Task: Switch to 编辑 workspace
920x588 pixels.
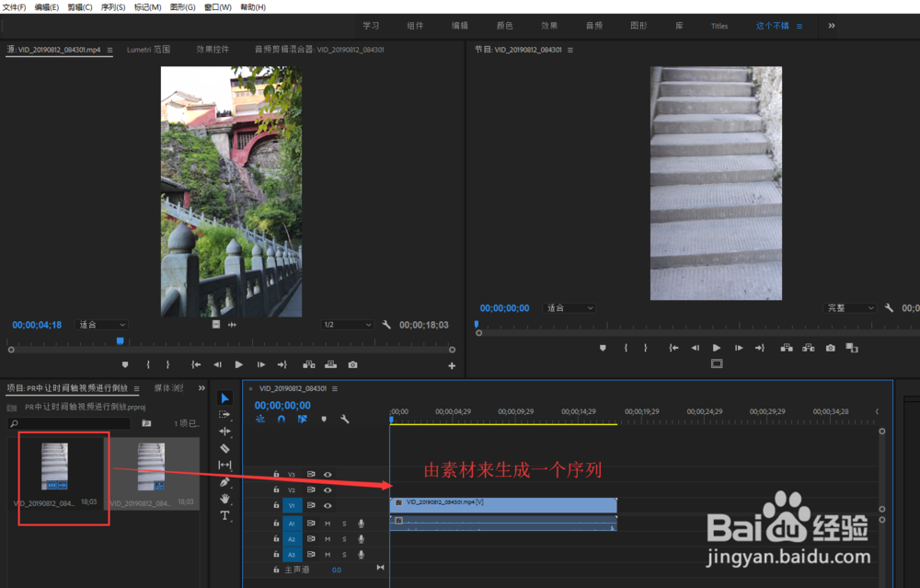Action: pyautogui.click(x=460, y=26)
